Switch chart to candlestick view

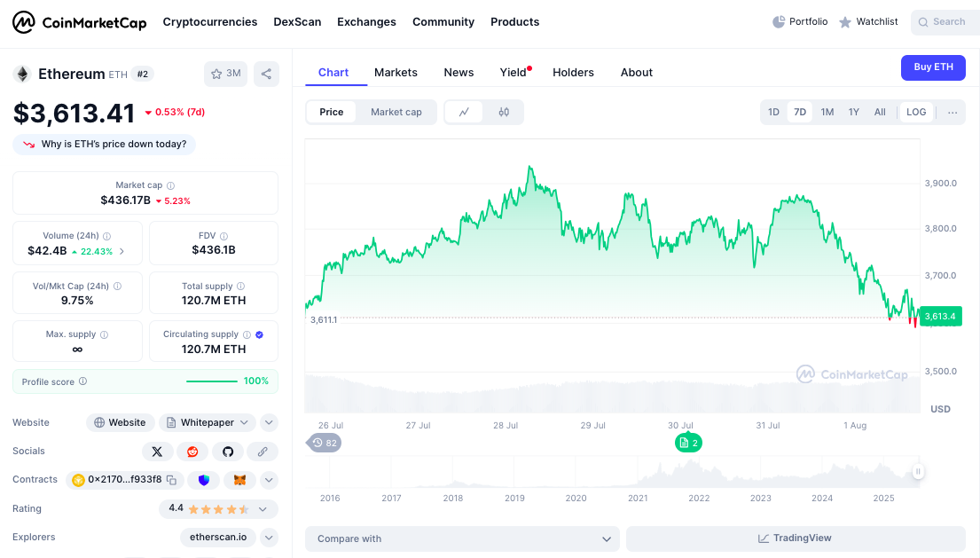[504, 112]
